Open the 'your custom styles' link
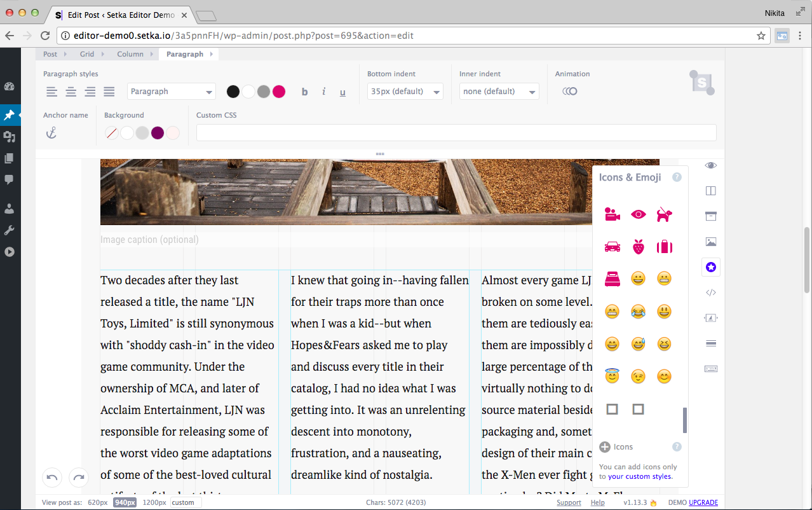 point(639,476)
